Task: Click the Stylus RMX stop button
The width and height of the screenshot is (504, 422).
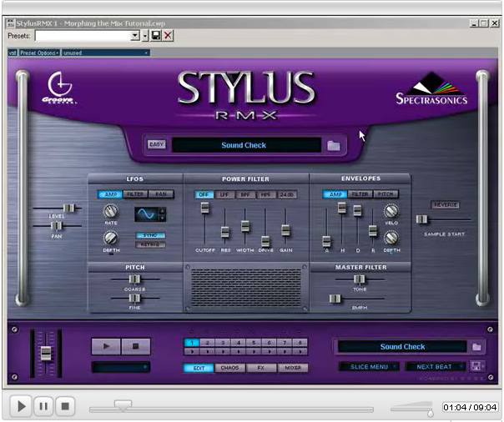Action: tap(136, 346)
